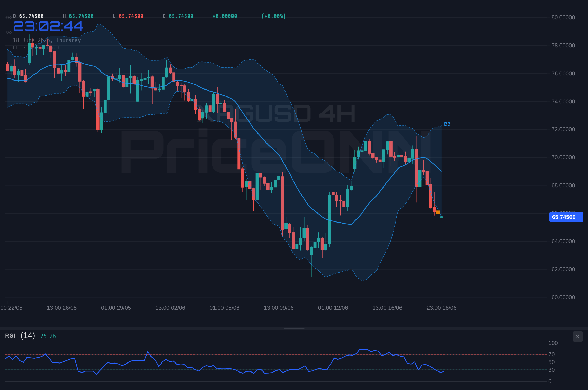Screen dimensions: 588x390
Task: Click the 74.00000 price axis label
Action: click(x=563, y=102)
